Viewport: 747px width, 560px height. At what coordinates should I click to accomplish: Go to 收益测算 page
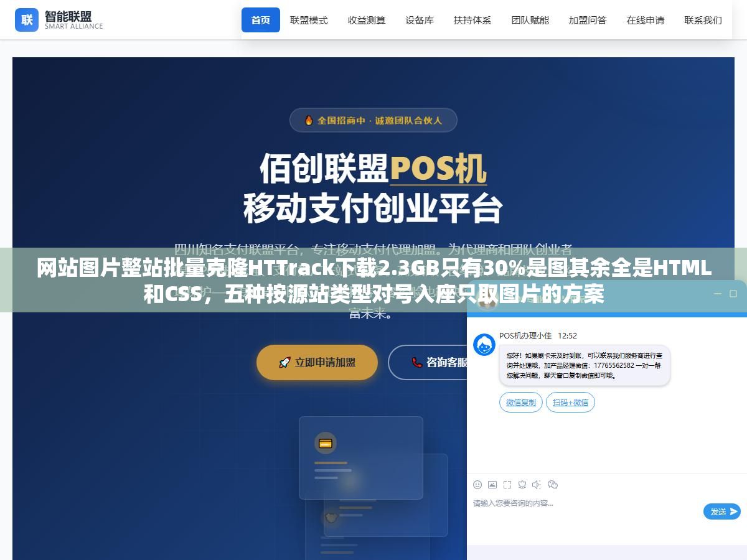367,20
